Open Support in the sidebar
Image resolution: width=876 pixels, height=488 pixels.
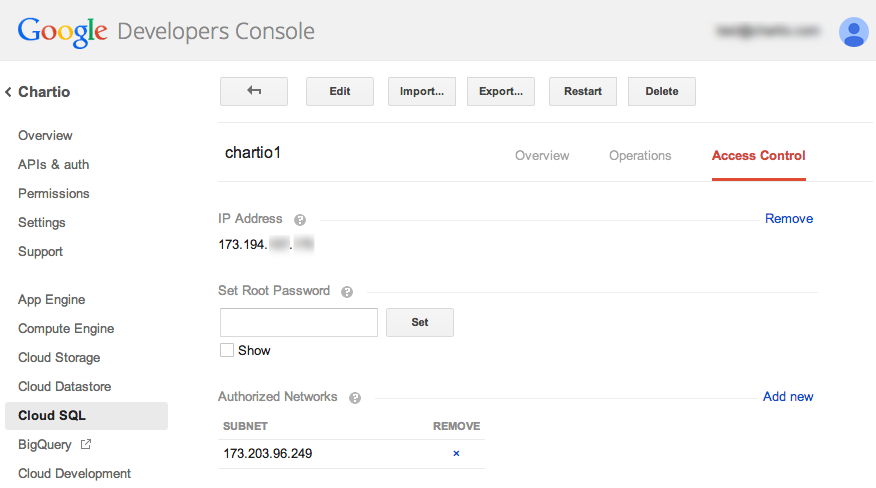click(x=40, y=252)
